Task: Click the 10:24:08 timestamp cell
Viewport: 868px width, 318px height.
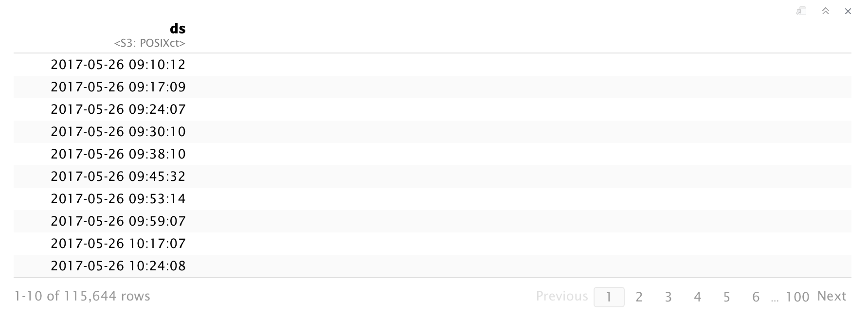Action: coord(118,266)
